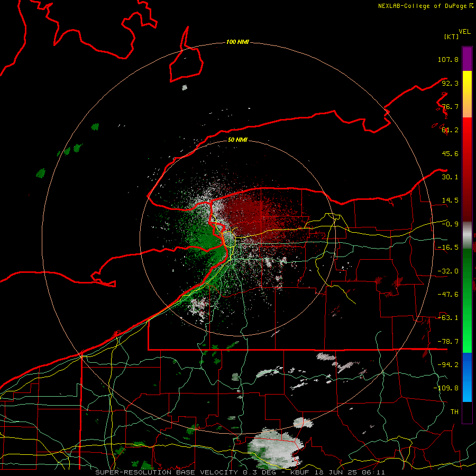
Task: Pick the black TH segment of the color bar
Action: 467,413
